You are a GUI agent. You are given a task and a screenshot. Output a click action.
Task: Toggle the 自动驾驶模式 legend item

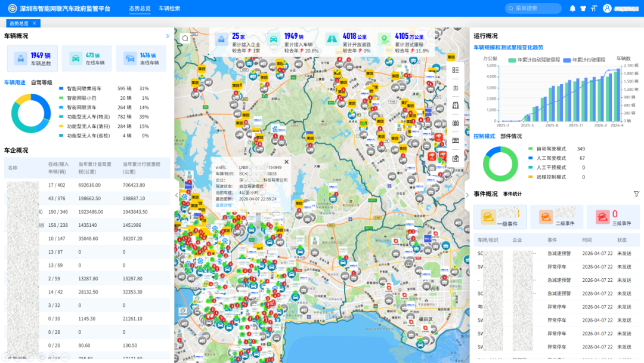tap(551, 149)
